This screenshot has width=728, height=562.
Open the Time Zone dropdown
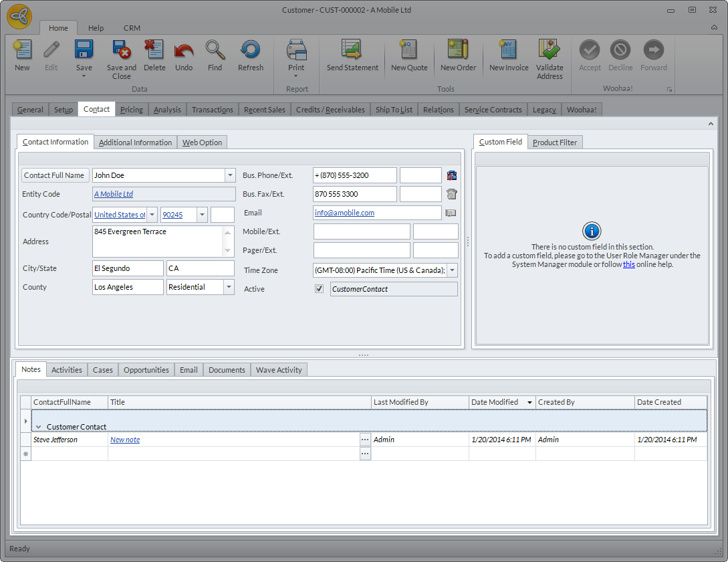[452, 270]
